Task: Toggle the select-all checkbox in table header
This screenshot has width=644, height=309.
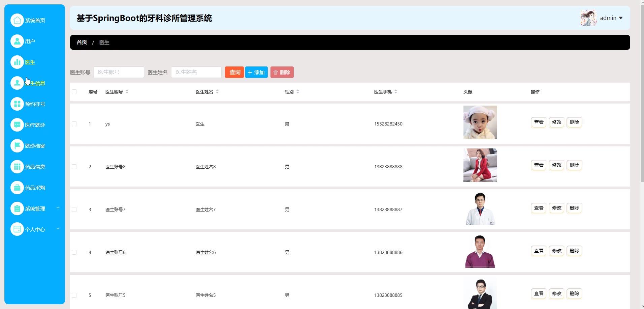Action: (74, 92)
